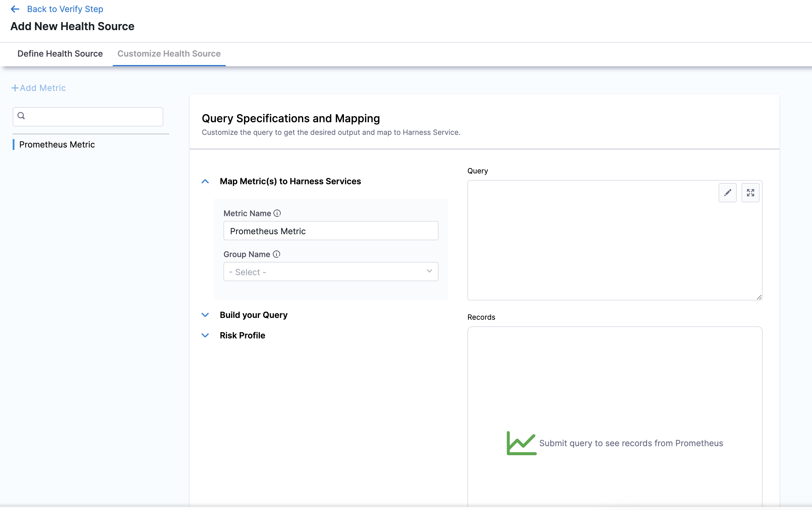
Task: Click the expand fullscreen query icon
Action: click(750, 192)
